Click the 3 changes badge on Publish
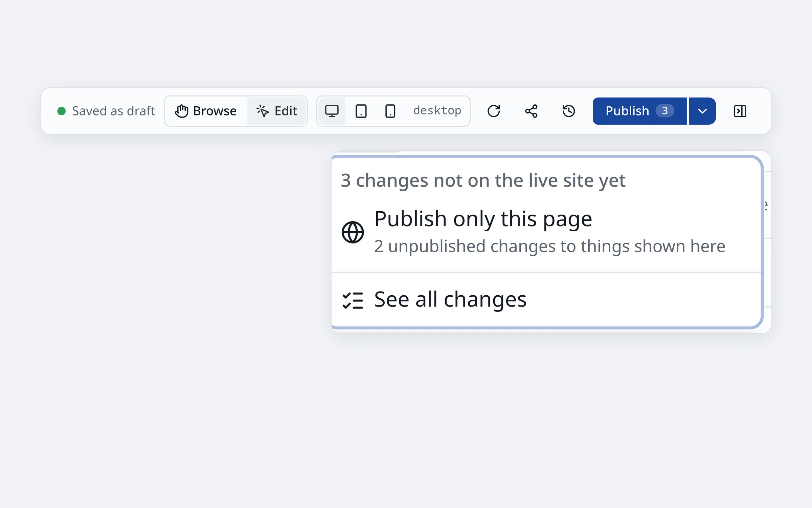The image size is (812, 508). (664, 111)
